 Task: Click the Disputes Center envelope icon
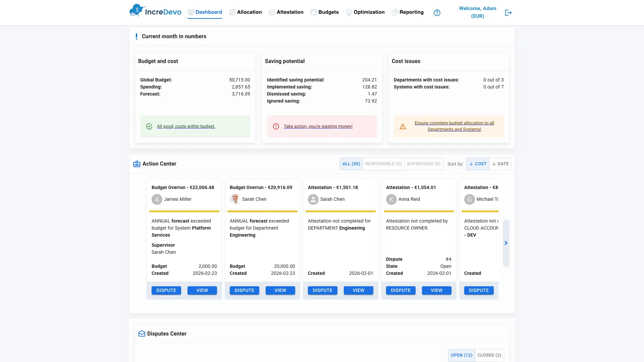click(142, 334)
